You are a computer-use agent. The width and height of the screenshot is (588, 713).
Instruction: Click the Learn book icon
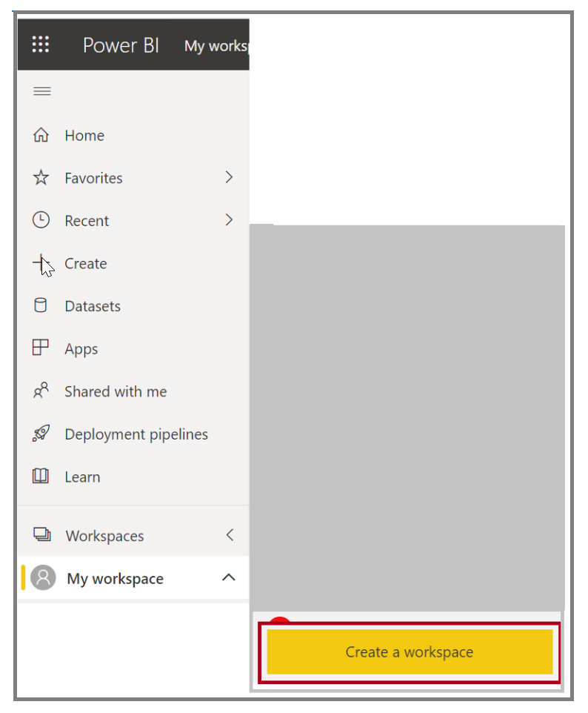click(x=41, y=476)
